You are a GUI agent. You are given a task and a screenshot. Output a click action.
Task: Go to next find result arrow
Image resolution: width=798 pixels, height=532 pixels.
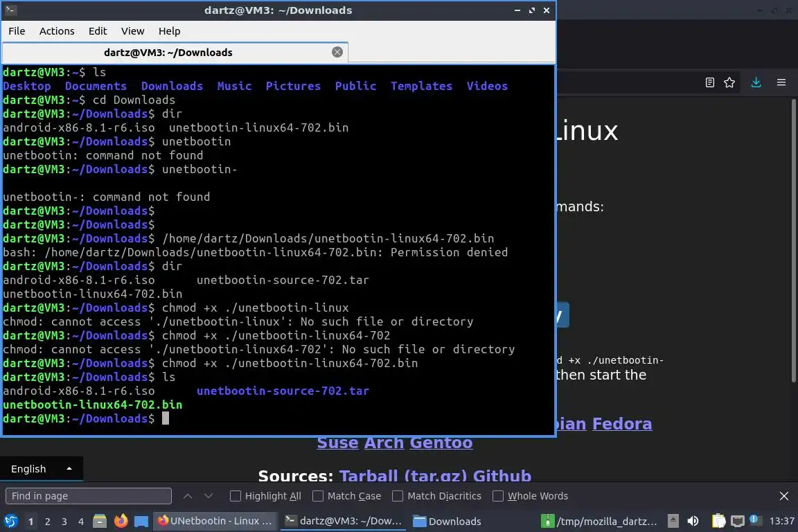click(x=208, y=496)
